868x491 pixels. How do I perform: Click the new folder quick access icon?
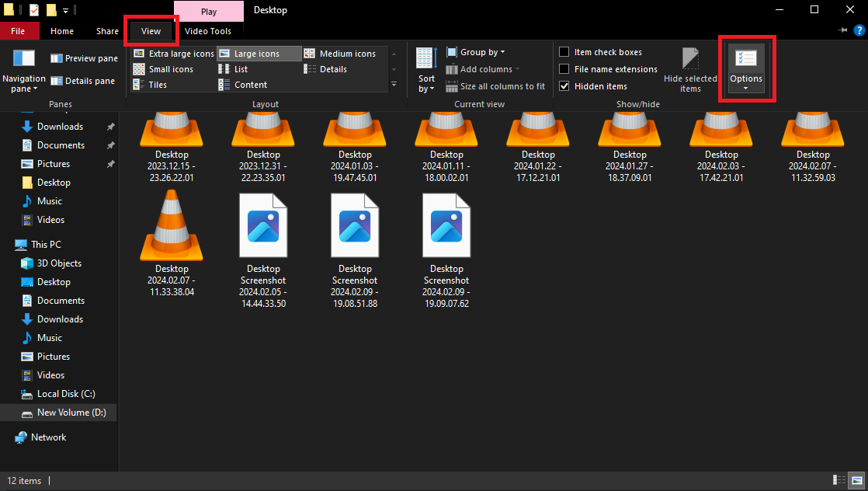click(x=51, y=10)
